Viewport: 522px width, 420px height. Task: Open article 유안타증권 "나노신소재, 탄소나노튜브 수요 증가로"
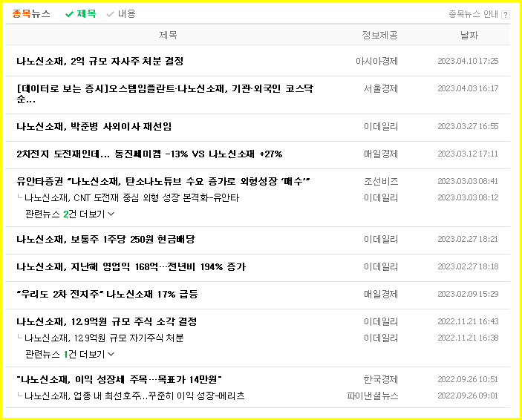coord(163,181)
